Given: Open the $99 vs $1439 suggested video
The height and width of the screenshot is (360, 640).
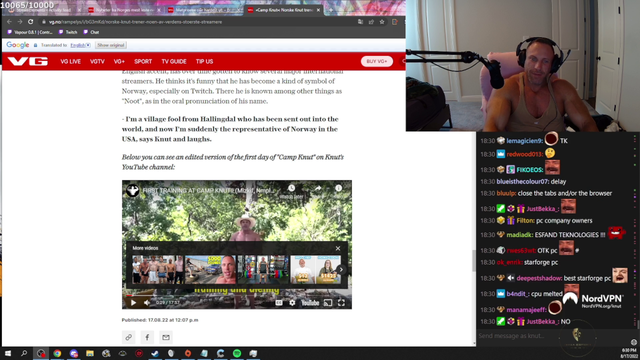Looking at the screenshot, I should [315, 269].
